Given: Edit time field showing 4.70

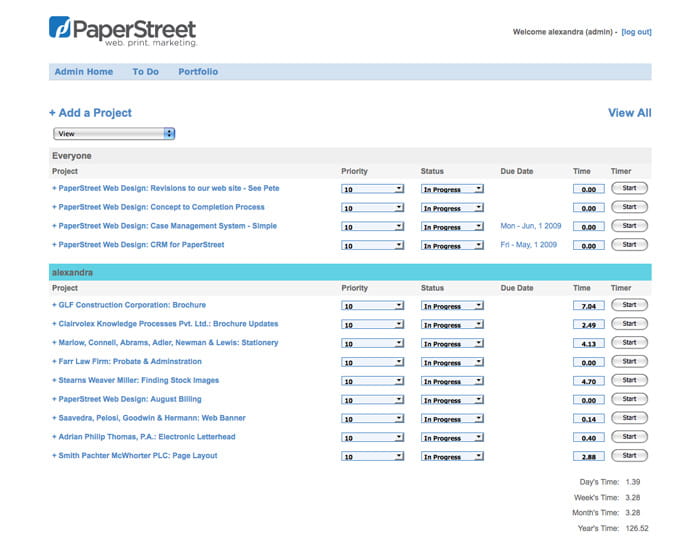Looking at the screenshot, I should click(x=588, y=381).
